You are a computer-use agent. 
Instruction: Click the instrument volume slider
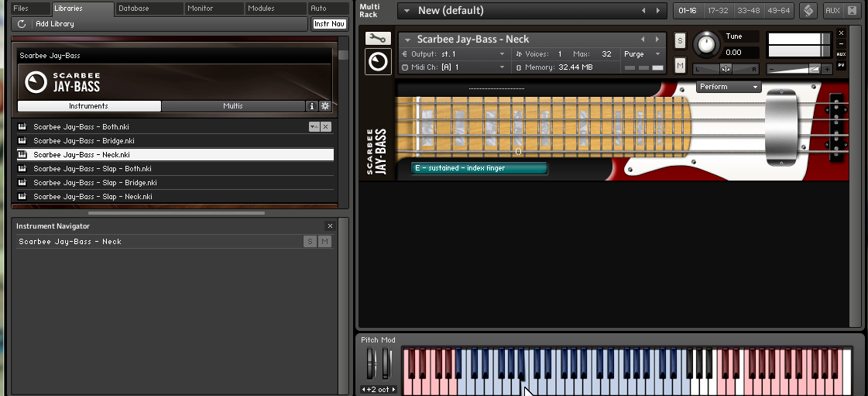(x=799, y=69)
